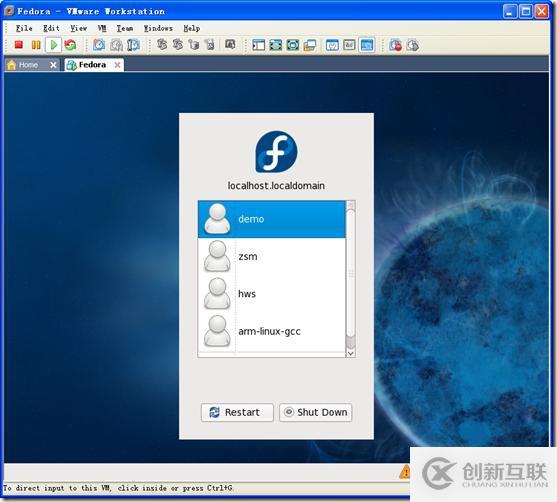
Task: Click the Home tab house icon
Action: [x=12, y=65]
